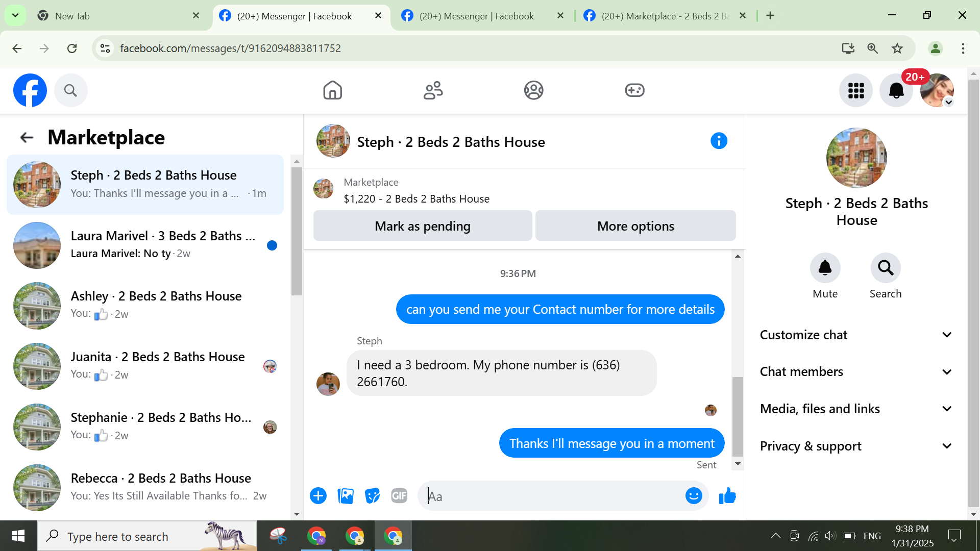The height and width of the screenshot is (551, 980).
Task: Open Laura Marivel 3 Beds 2 Baths chat
Action: (145, 245)
